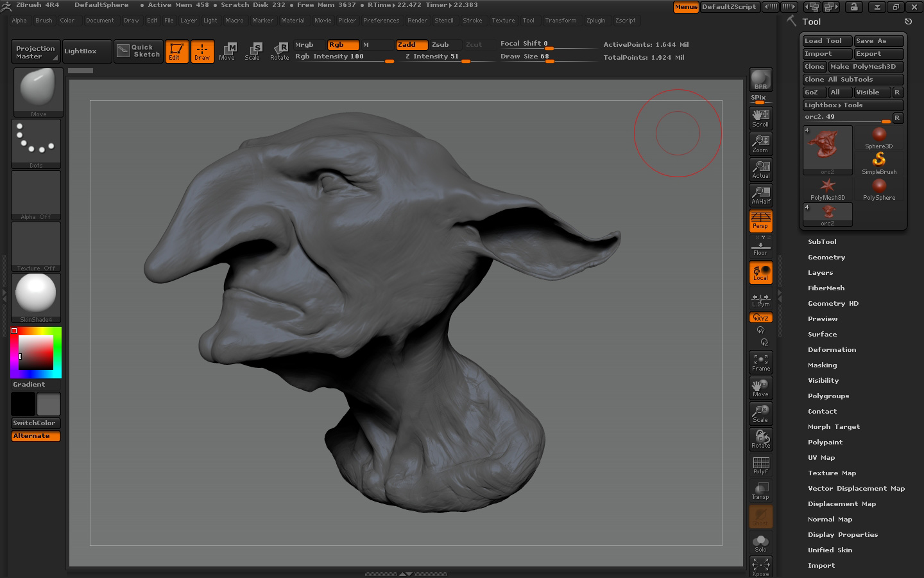
Task: Open the Zplugin menu
Action: (x=595, y=21)
